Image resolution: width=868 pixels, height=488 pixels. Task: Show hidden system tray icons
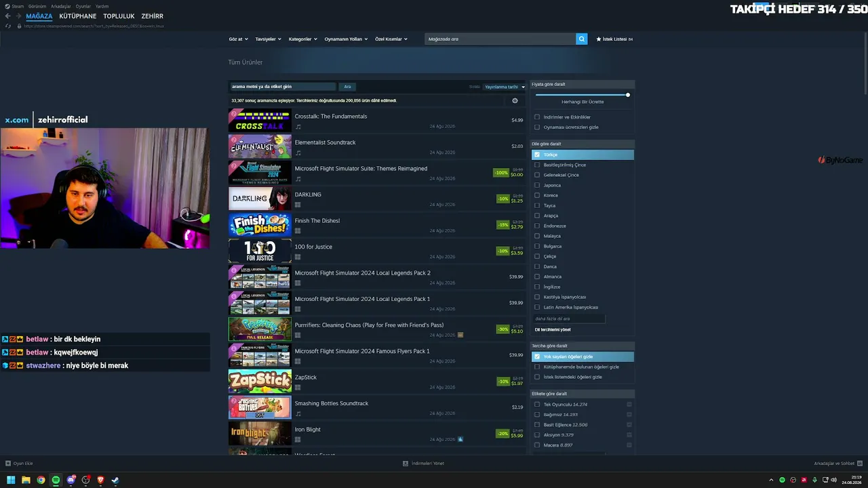pos(771,480)
